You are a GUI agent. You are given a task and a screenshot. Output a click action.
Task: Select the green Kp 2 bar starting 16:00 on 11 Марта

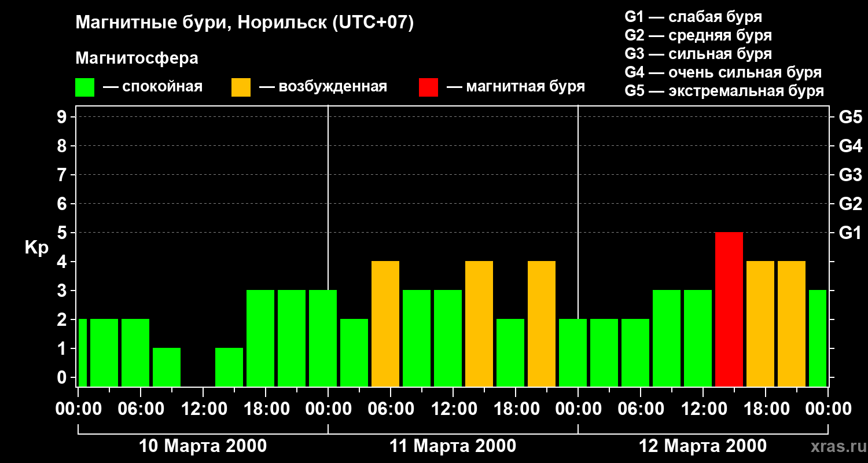click(510, 352)
